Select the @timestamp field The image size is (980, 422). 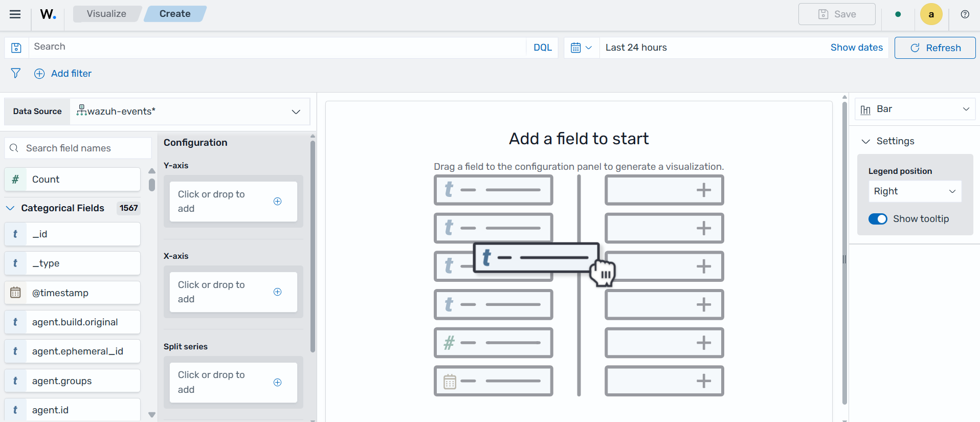72,293
